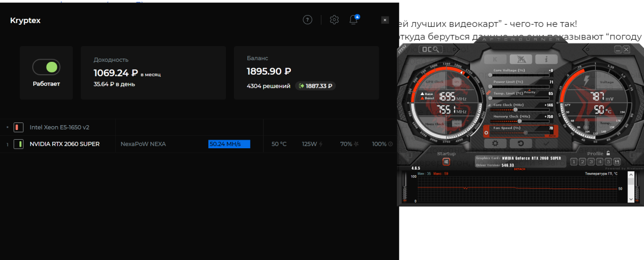Screen dimensions: 644x260
Task: Select Afterburner profile slot 1
Action: 574,162
